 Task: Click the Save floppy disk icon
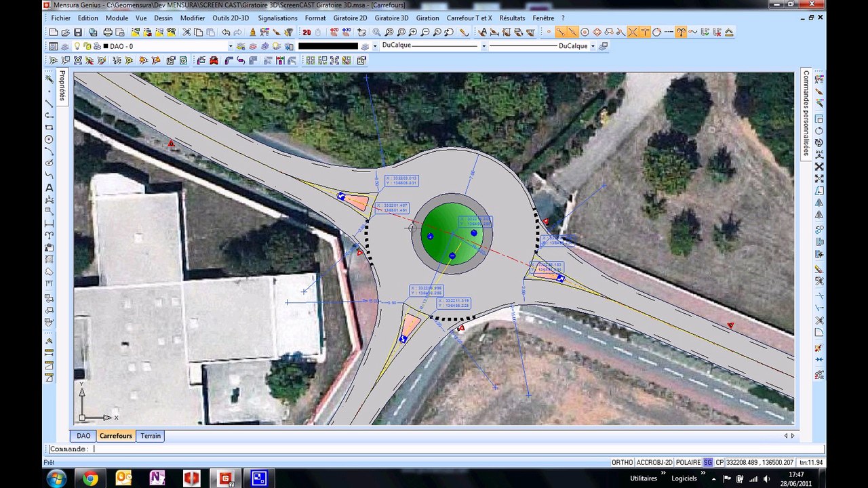click(78, 32)
